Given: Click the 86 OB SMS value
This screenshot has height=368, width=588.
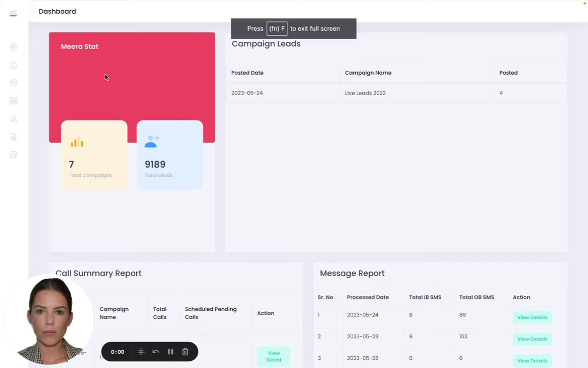Looking at the screenshot, I should click(463, 315).
